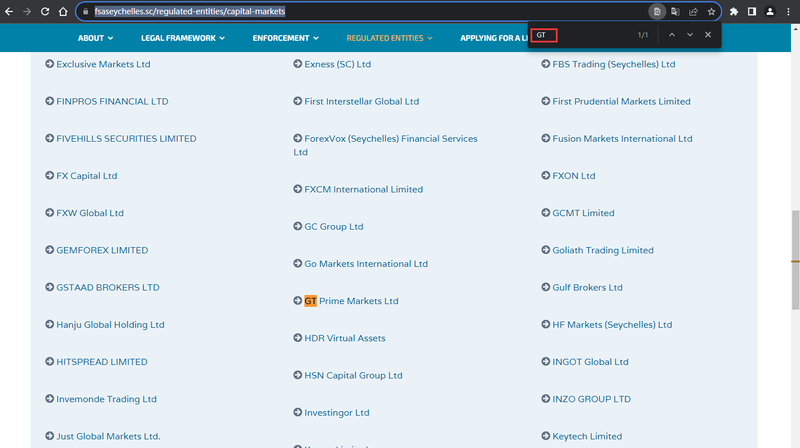Toggle the browser side panel
Viewport: 800px width, 448px height.
tap(752, 11)
